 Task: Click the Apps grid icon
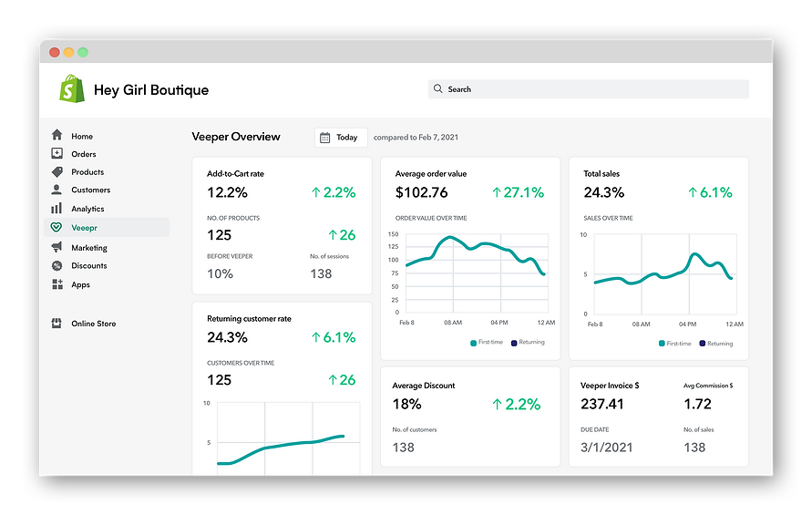(57, 283)
